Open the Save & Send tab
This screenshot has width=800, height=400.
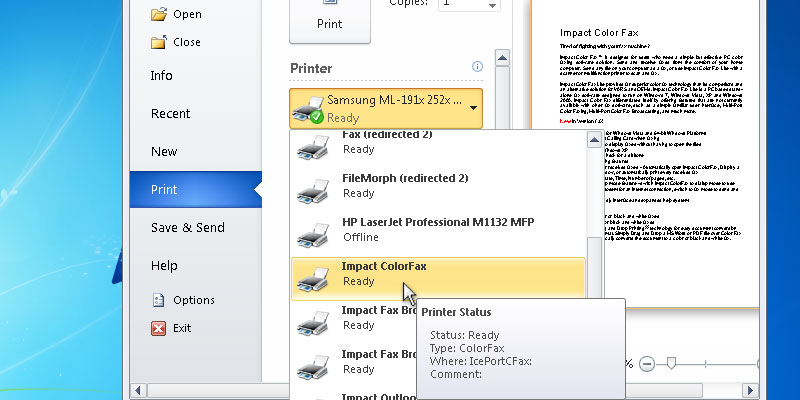click(x=187, y=227)
